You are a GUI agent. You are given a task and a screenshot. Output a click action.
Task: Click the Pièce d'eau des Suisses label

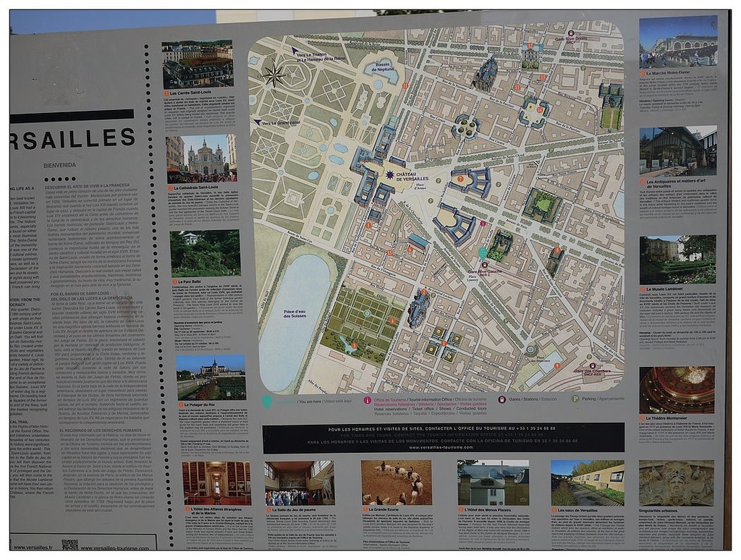(x=295, y=314)
